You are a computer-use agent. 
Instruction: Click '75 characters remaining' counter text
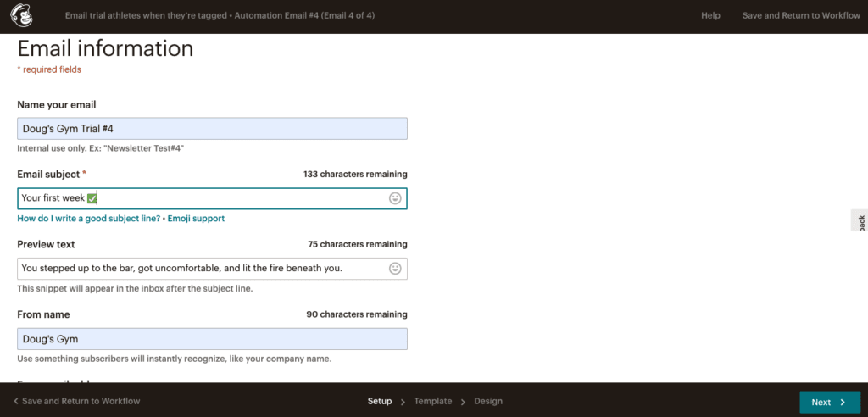click(358, 244)
